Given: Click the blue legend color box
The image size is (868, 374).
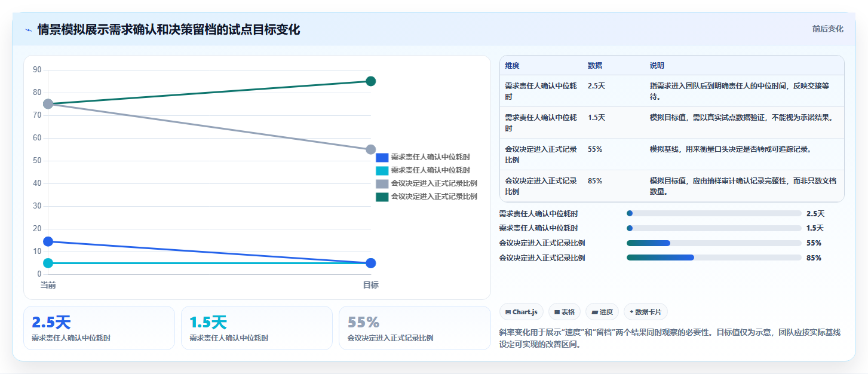Looking at the screenshot, I should (382, 158).
